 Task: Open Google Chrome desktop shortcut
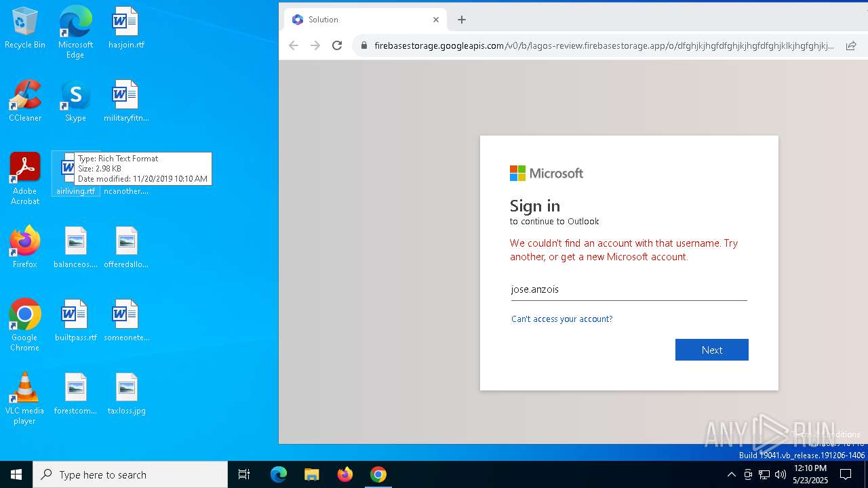click(x=24, y=325)
